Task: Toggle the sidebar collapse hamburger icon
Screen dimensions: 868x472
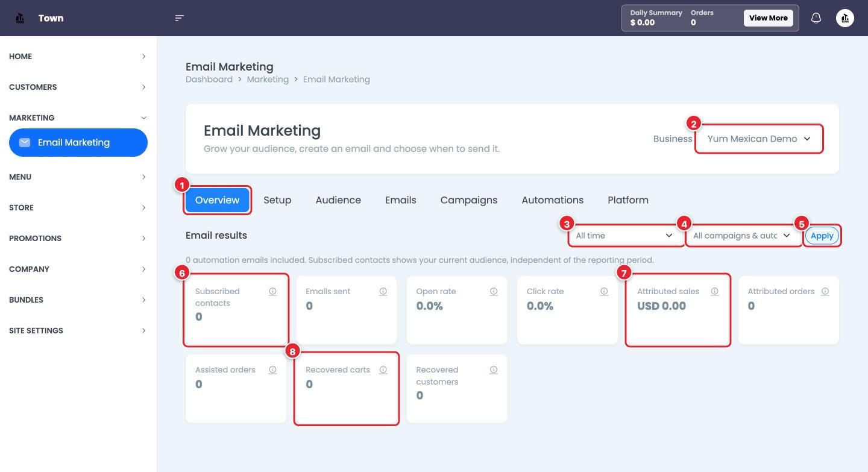Action: coord(179,18)
